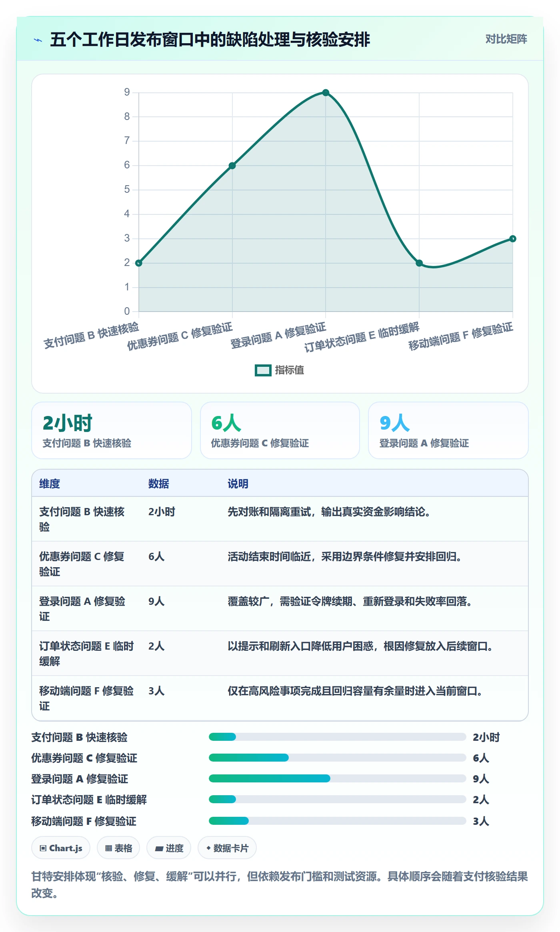Click description 覆盖较广，需验证令牌续期
The height and width of the screenshot is (932, 560).
tap(350, 601)
